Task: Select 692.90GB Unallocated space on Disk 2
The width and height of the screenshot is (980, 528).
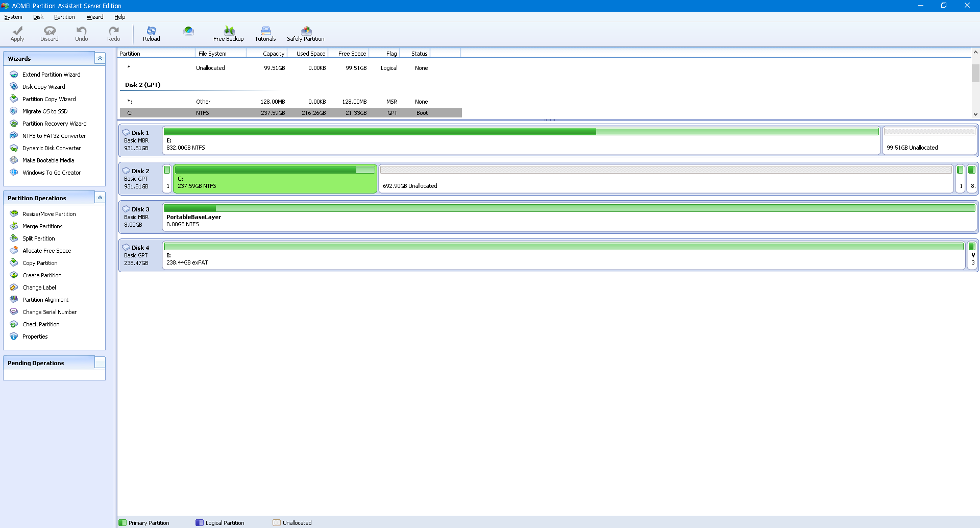Action: [666, 179]
